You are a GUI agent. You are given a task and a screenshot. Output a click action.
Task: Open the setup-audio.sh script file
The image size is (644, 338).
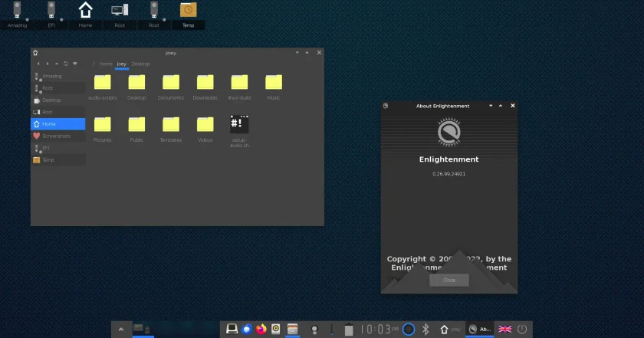coord(239,131)
